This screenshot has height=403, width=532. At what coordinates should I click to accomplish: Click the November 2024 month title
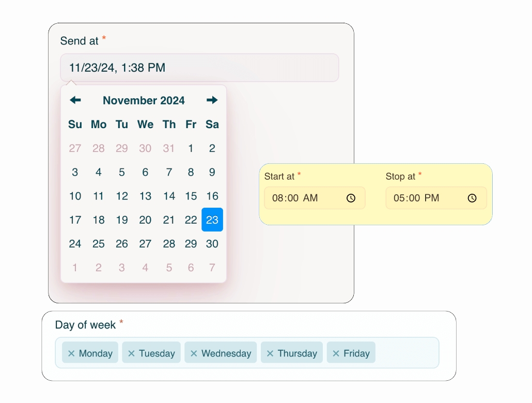144,101
